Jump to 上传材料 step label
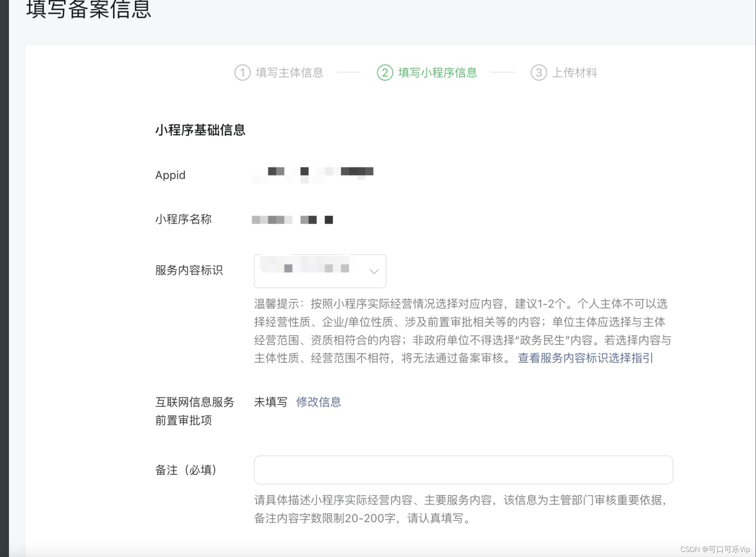 (x=574, y=73)
